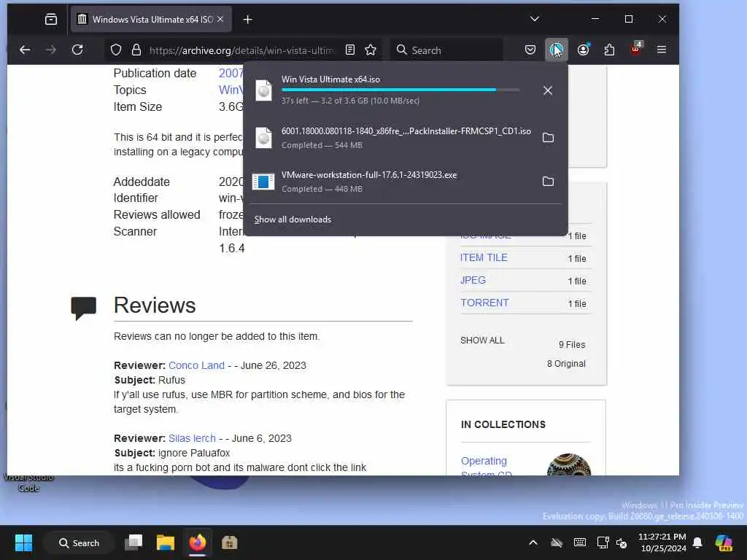Click the Reviews heading
The height and width of the screenshot is (560, 747).
[155, 306]
